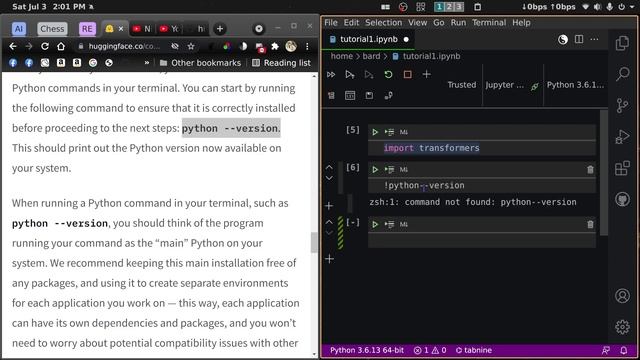Open the Python 3.6.1 kernel selector
Screen dimensions: 640x360
575,85
